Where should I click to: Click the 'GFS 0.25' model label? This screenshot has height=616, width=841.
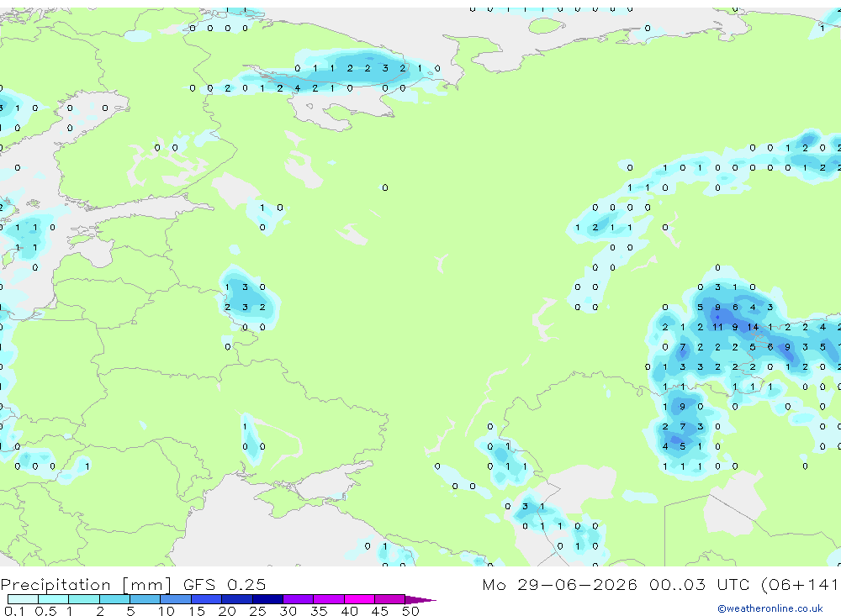(x=225, y=584)
